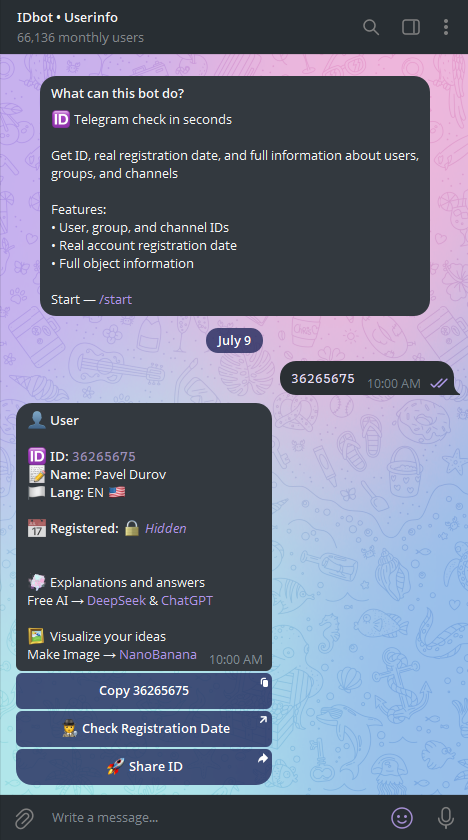The image size is (468, 840).
Task: Click the share arrow icon on Share ID
Action: click(x=263, y=758)
